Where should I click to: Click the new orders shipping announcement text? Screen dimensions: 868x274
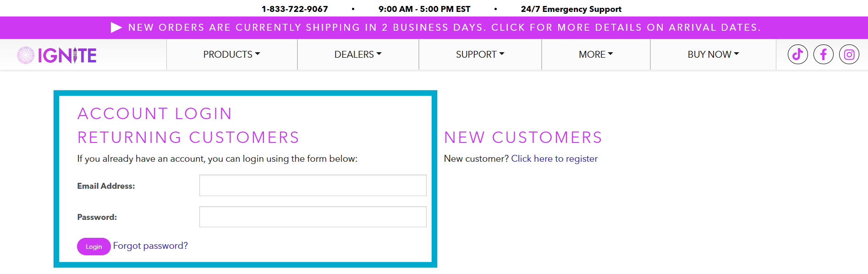pyautogui.click(x=444, y=27)
